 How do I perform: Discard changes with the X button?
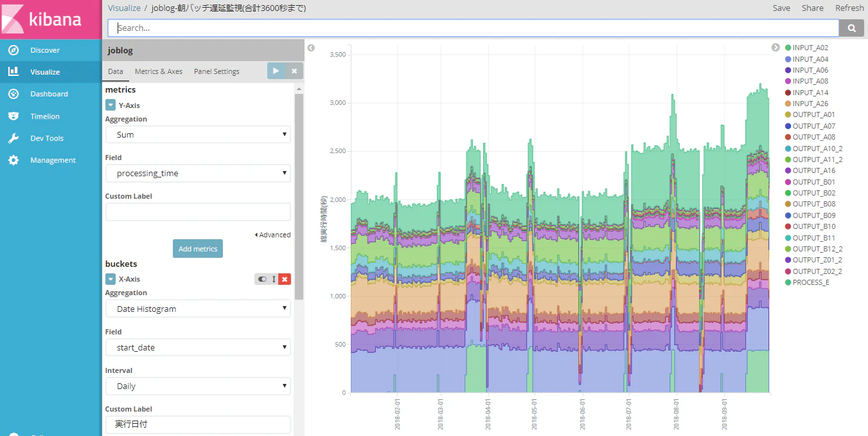tap(294, 71)
